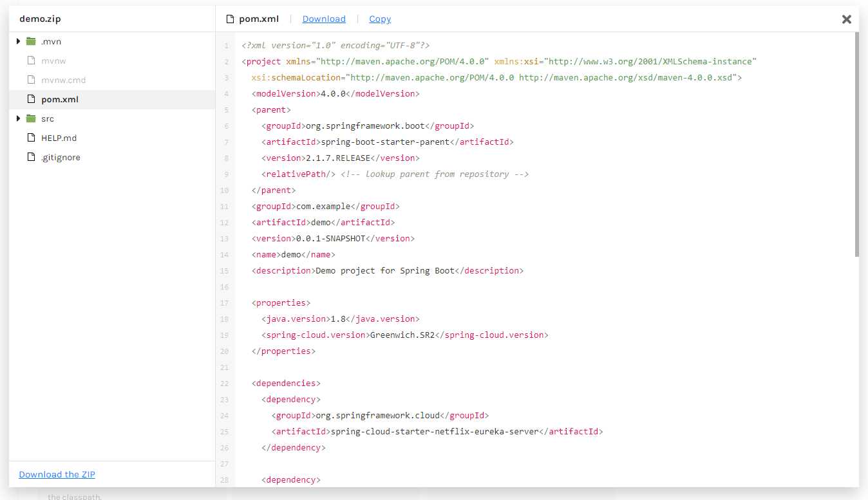Click spring-boot-starter-parent artifactId text

(385, 142)
